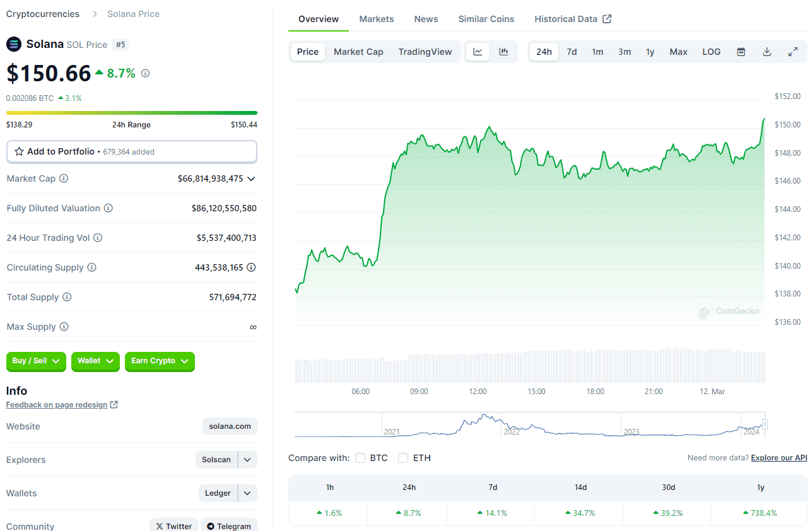The image size is (812, 531).
Task: Open the Overview tab
Action: pos(319,19)
